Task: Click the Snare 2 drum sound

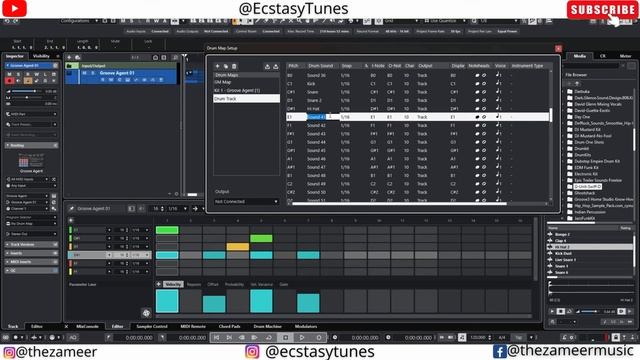Action: tap(314, 100)
